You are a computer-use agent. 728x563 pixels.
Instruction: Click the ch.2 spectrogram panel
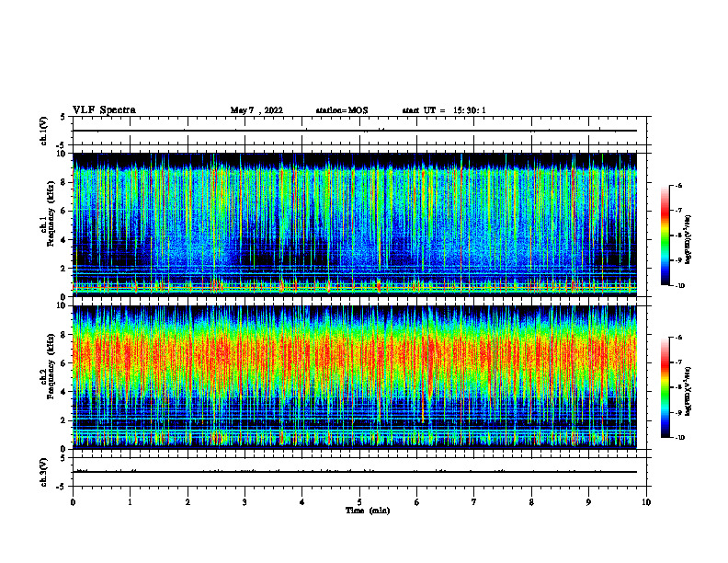coord(355,377)
